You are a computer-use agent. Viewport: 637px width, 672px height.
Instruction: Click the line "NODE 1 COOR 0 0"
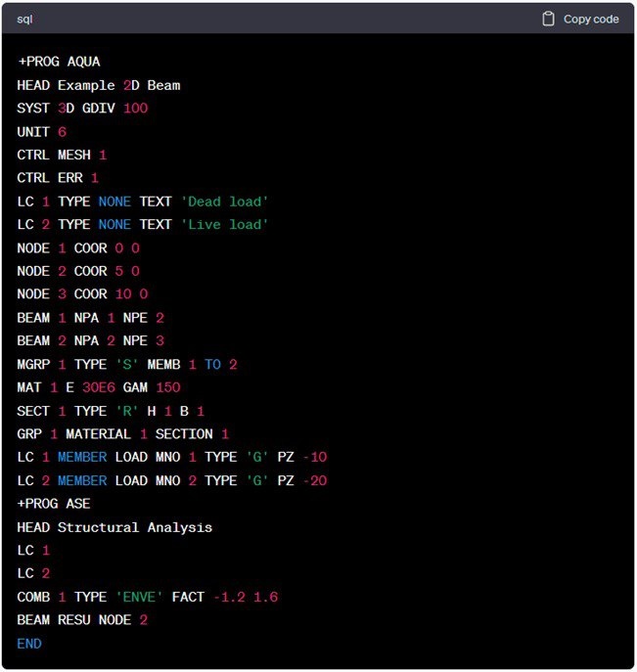pyautogui.click(x=78, y=248)
